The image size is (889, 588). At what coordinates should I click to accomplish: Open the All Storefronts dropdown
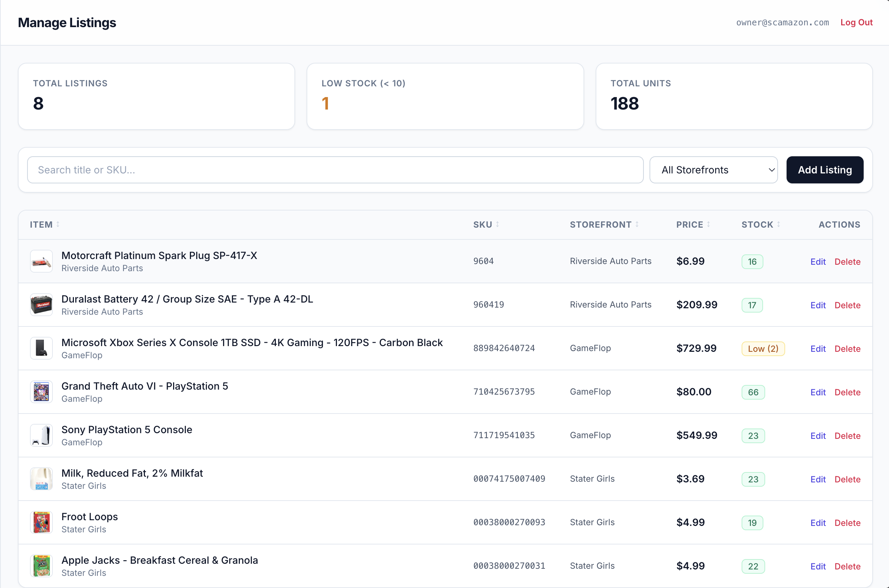(x=713, y=170)
